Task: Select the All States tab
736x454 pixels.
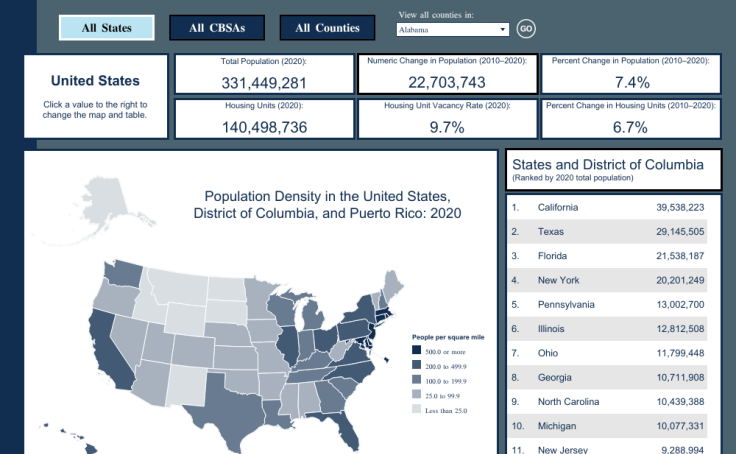Action: pyautogui.click(x=107, y=28)
